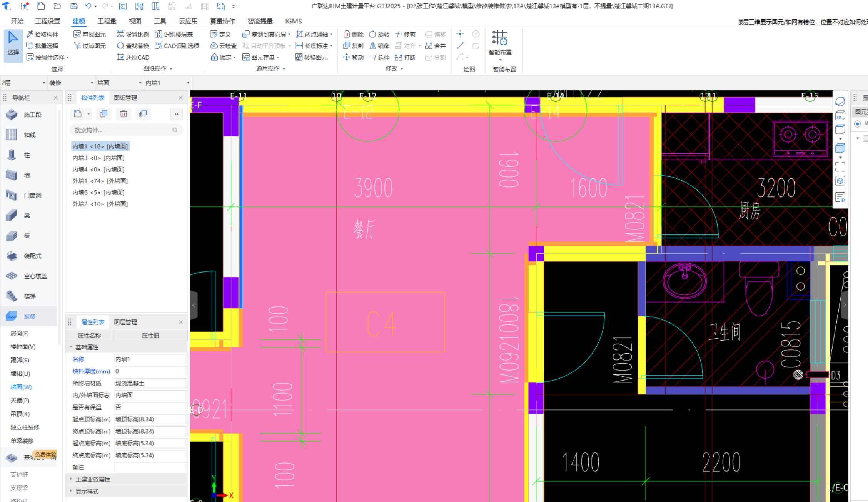Click 定义 define tool

click(x=220, y=34)
